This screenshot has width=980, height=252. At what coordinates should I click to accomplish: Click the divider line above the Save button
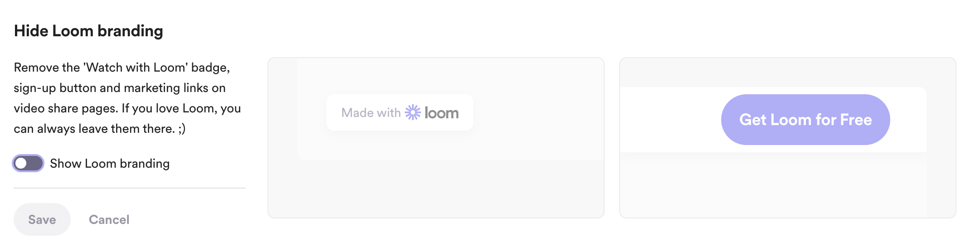coord(130,188)
